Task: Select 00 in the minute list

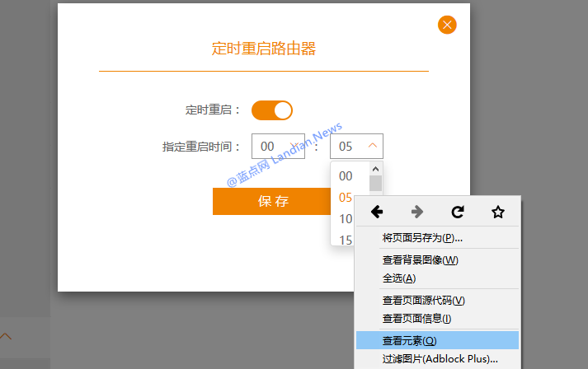Action: click(x=346, y=176)
